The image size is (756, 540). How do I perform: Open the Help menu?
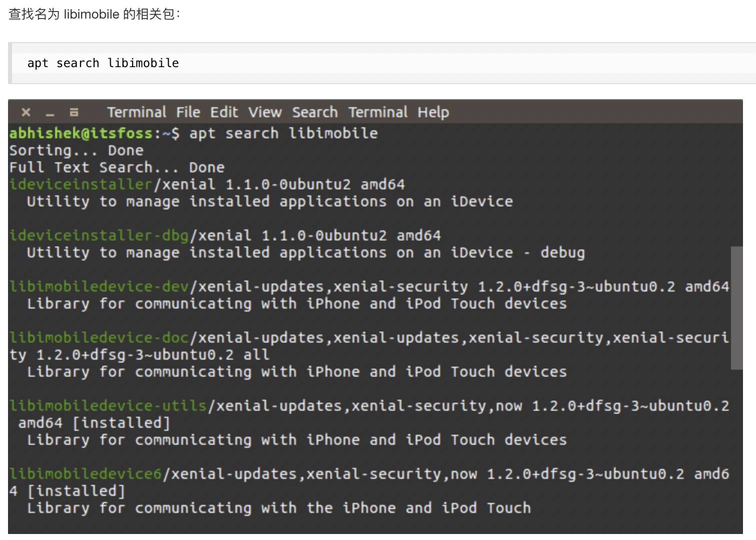[434, 112]
